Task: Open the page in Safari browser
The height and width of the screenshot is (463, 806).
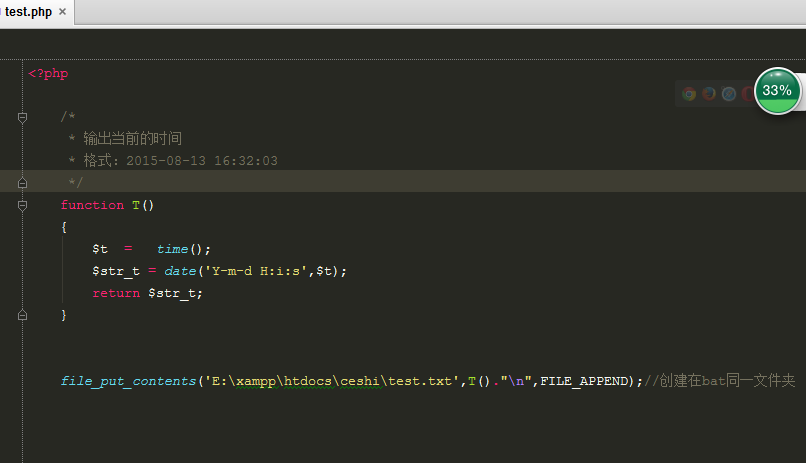Action: pos(729,94)
